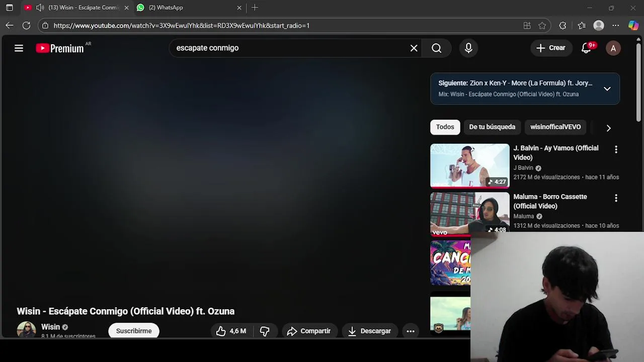Select the De tu búsqueda chip
The height and width of the screenshot is (362, 644).
pos(492,127)
